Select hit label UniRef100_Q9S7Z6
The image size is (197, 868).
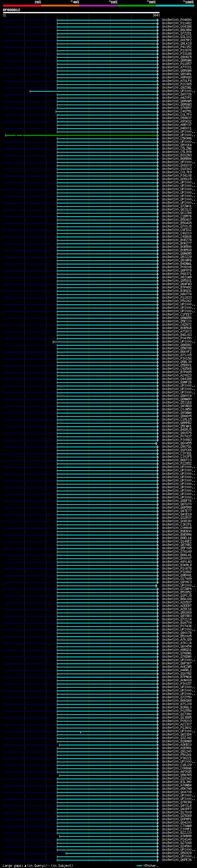[x=177, y=94]
